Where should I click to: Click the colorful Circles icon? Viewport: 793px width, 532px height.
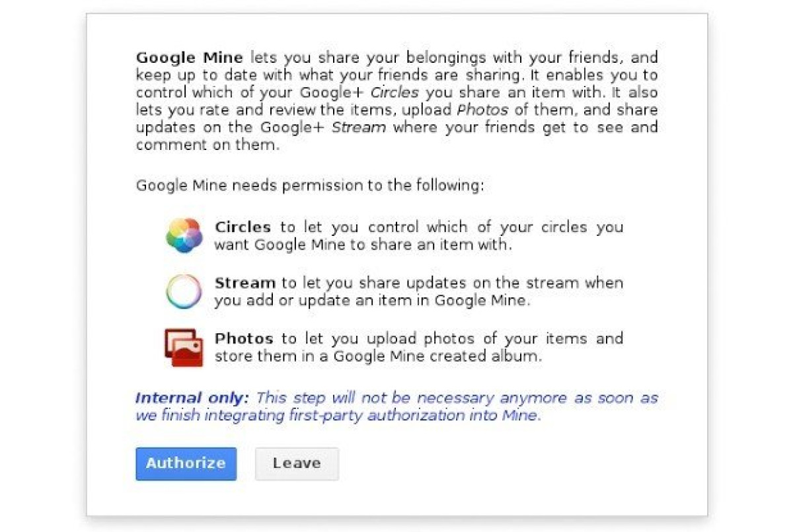(x=184, y=235)
